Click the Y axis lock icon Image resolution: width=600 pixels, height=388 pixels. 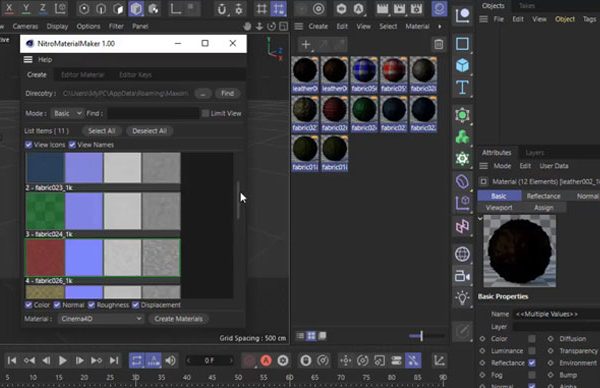(26, 8)
